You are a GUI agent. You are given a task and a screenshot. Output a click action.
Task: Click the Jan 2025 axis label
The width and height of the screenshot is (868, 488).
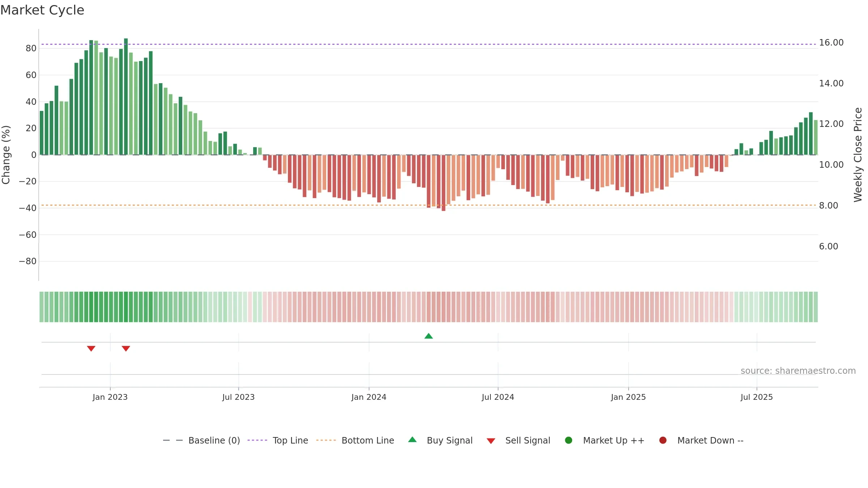(628, 397)
